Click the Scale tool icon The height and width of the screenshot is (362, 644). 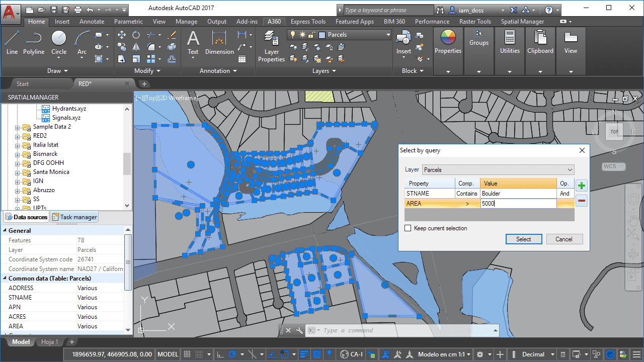coord(136,59)
